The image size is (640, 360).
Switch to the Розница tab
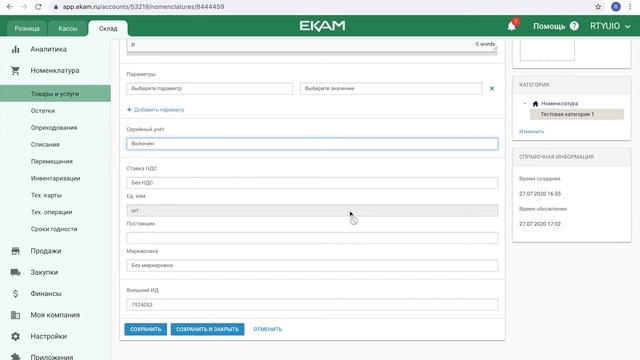click(27, 28)
